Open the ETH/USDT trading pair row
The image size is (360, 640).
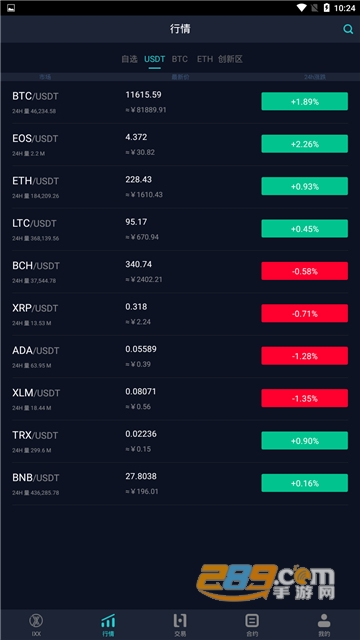click(180, 187)
